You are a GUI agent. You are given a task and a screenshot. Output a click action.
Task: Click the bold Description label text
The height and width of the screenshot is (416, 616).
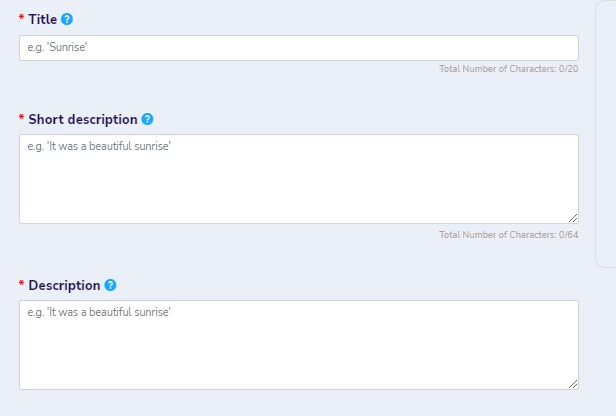pos(64,286)
